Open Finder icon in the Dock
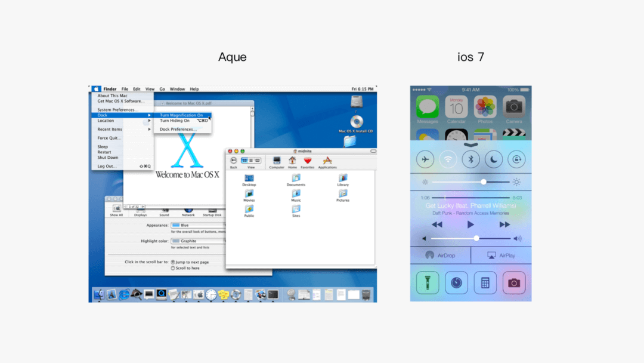Screen dimensions: 644x363 click(99, 294)
